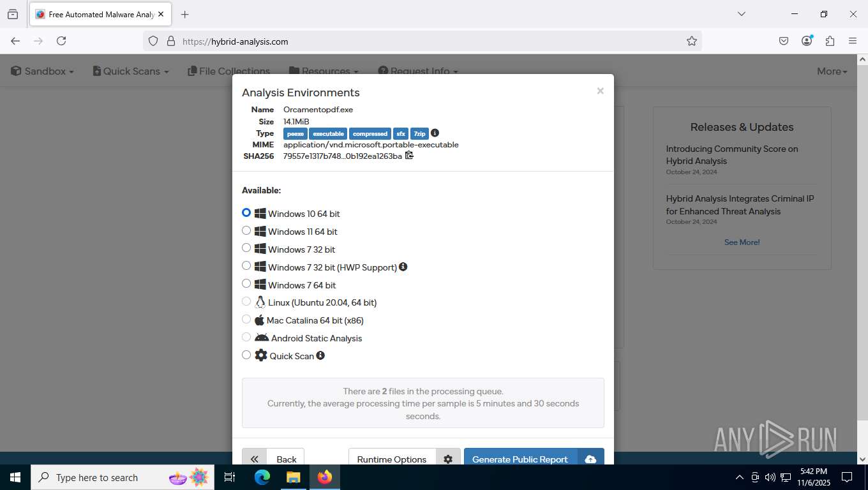Viewport: 868px width, 490px height.
Task: Click the file type info icon
Action: pyautogui.click(x=435, y=133)
